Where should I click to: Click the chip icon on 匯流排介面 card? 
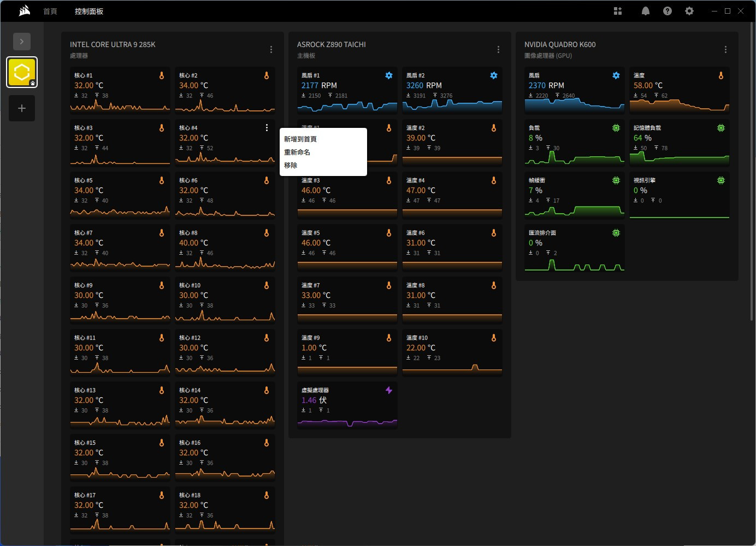click(616, 233)
